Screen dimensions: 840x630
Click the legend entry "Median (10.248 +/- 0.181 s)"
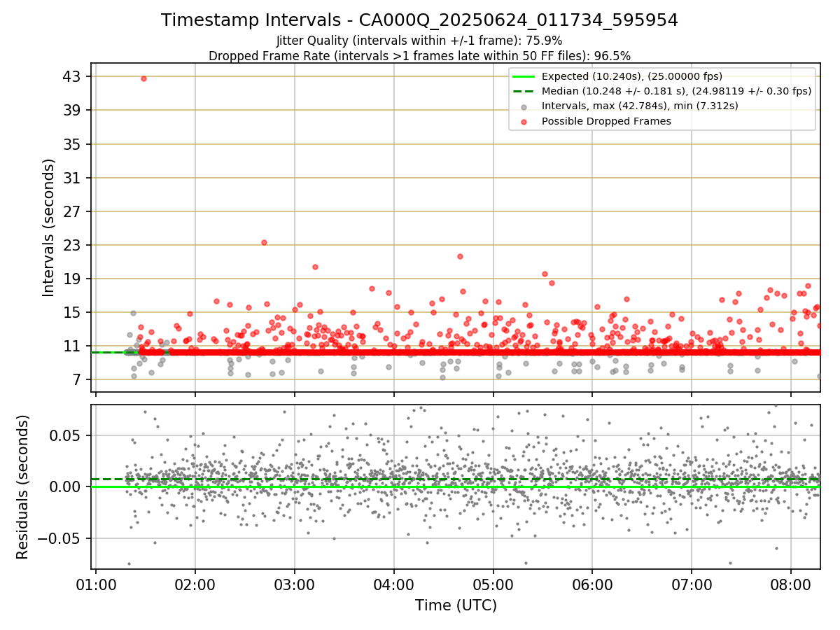pos(676,91)
